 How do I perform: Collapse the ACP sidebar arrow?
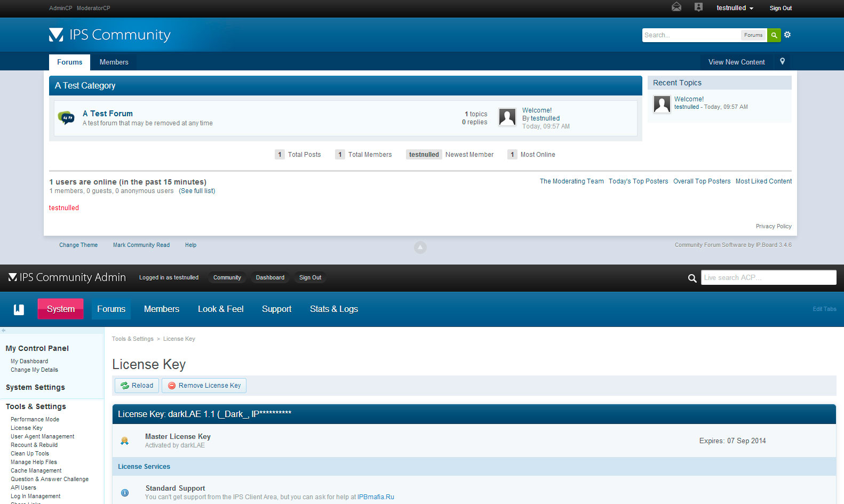(x=3, y=330)
